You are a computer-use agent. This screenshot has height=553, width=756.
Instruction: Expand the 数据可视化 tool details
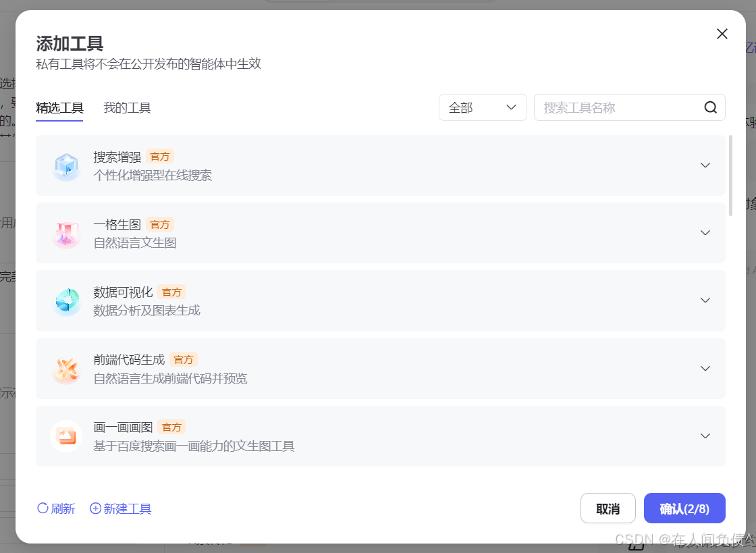click(705, 300)
